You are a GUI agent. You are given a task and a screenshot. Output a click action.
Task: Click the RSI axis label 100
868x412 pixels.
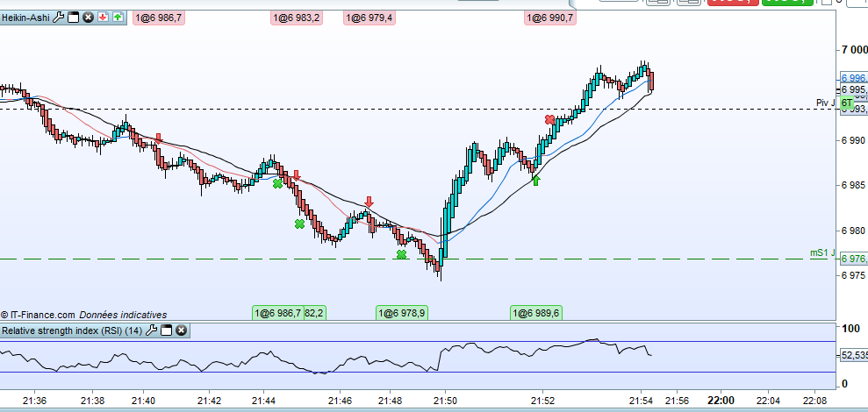click(x=849, y=329)
